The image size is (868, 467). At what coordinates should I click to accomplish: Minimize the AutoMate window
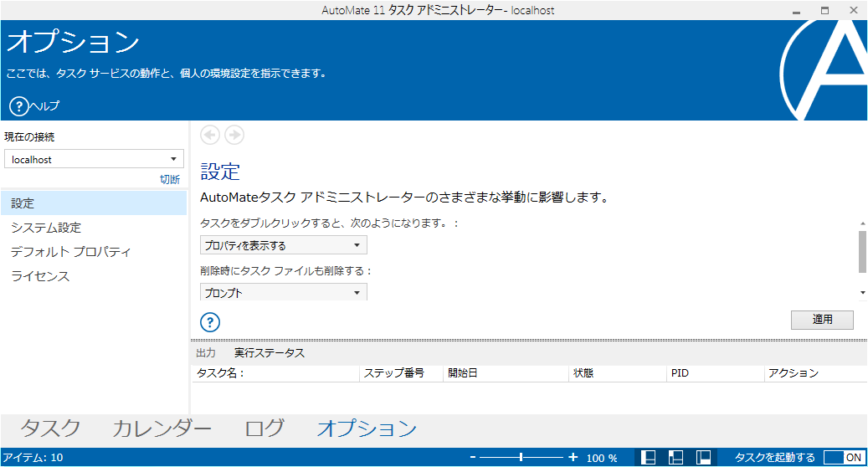(796, 11)
